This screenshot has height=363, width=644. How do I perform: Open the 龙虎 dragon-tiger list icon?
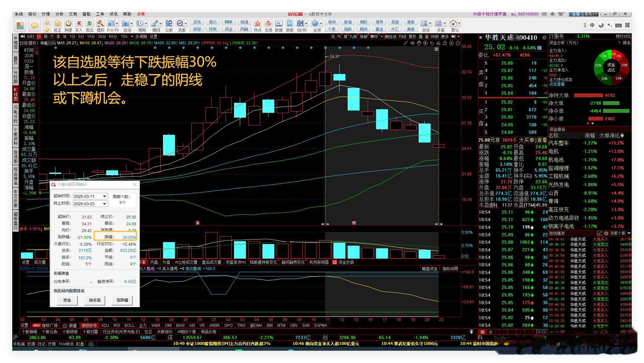tap(268, 24)
